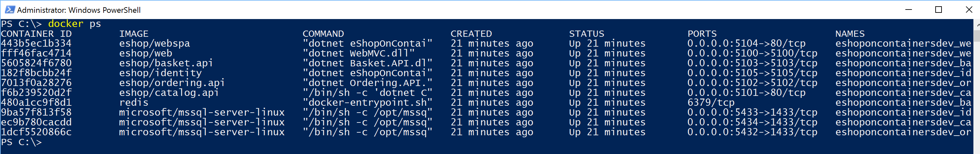
Task: Click the Administrator: Windows PowerShell title text
Action: click(79, 10)
